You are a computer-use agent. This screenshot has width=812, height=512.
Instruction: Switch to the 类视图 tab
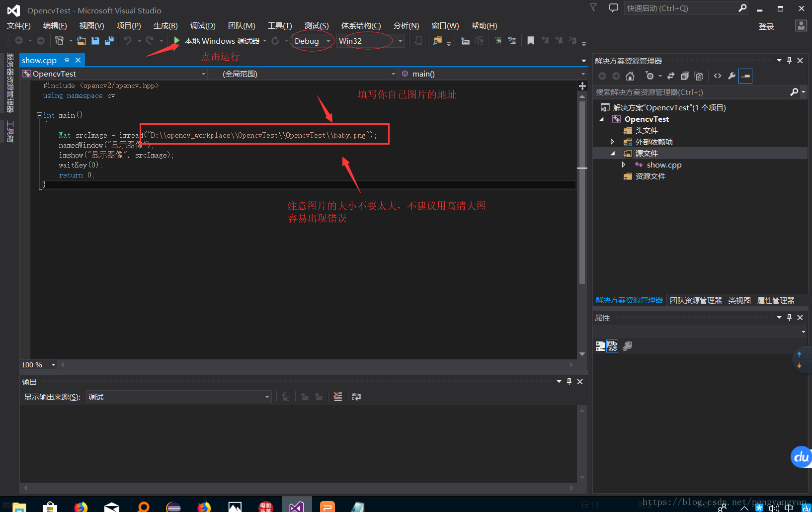coord(739,300)
